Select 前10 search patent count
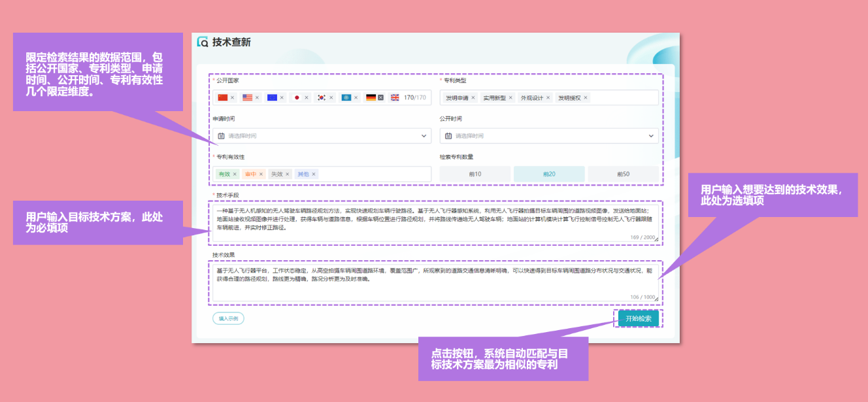 [475, 174]
